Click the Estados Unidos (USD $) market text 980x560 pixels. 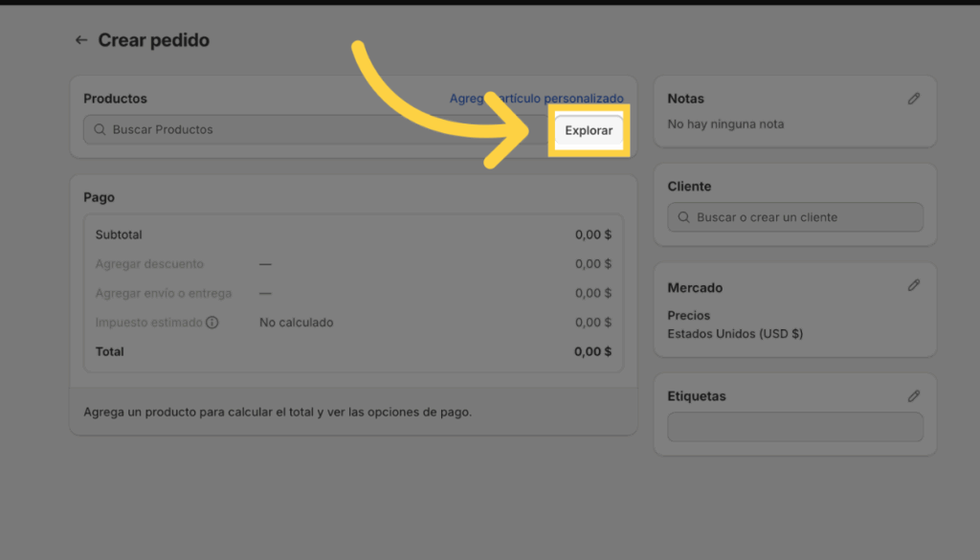[x=734, y=334]
